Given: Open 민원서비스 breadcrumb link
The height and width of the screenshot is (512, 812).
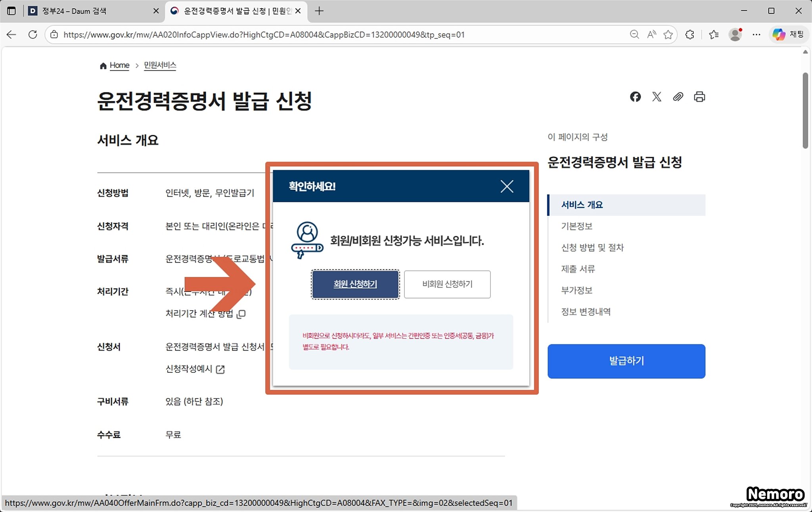Looking at the screenshot, I should coord(160,65).
